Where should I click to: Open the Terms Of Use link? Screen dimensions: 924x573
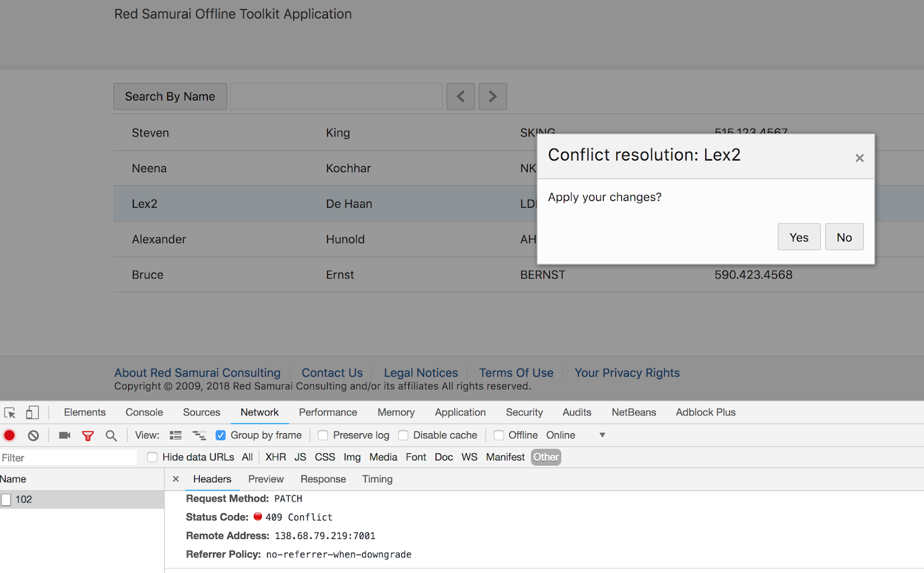click(516, 373)
